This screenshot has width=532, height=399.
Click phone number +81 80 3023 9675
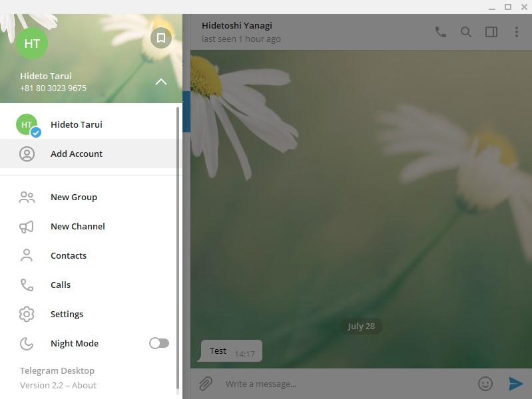(x=53, y=88)
